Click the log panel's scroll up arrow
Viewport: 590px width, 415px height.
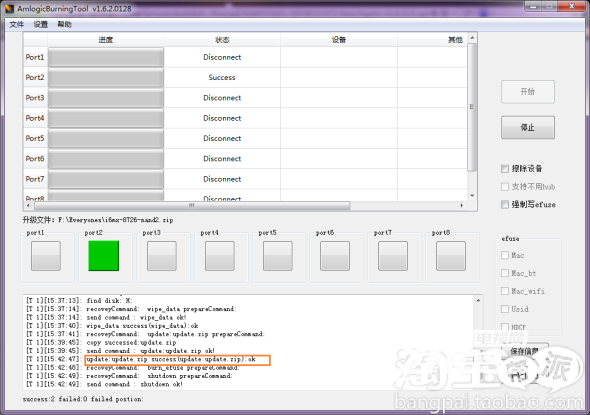[x=478, y=300]
